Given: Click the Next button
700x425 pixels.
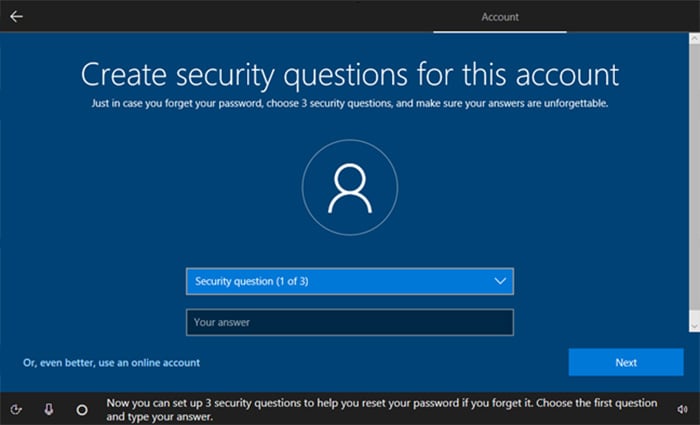Looking at the screenshot, I should [626, 362].
